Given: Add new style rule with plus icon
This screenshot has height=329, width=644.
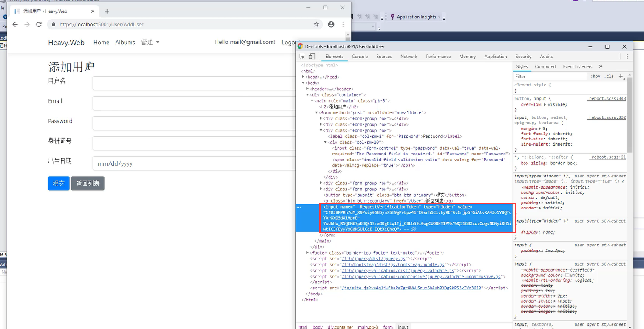Looking at the screenshot, I should click(x=621, y=76).
